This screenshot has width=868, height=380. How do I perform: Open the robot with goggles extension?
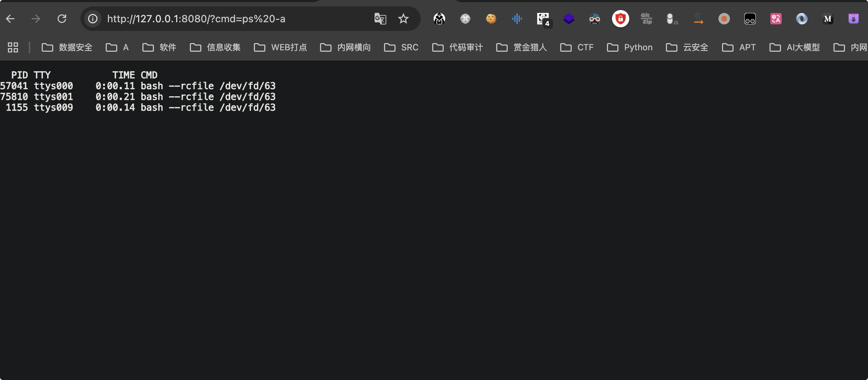(595, 19)
